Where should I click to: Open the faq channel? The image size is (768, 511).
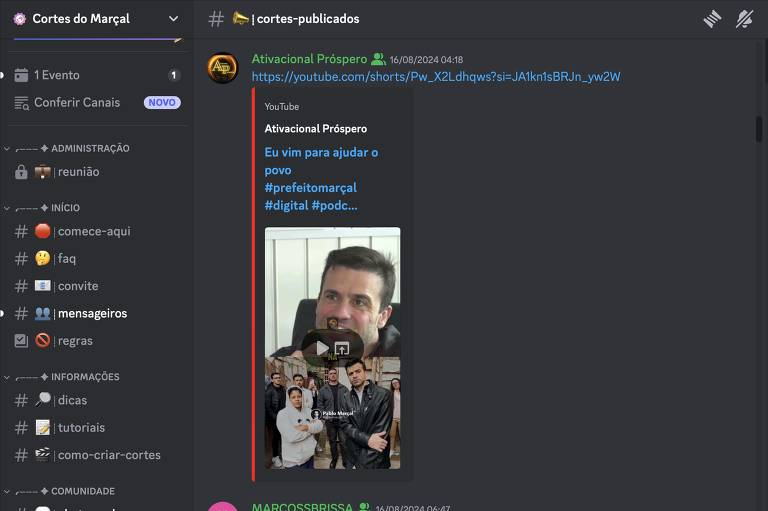pos(96,259)
